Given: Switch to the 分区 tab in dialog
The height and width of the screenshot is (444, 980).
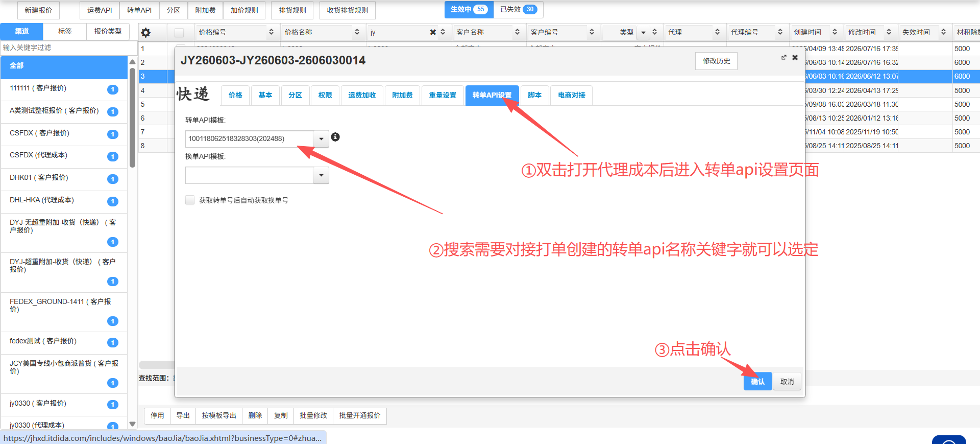Looking at the screenshot, I should tap(295, 95).
